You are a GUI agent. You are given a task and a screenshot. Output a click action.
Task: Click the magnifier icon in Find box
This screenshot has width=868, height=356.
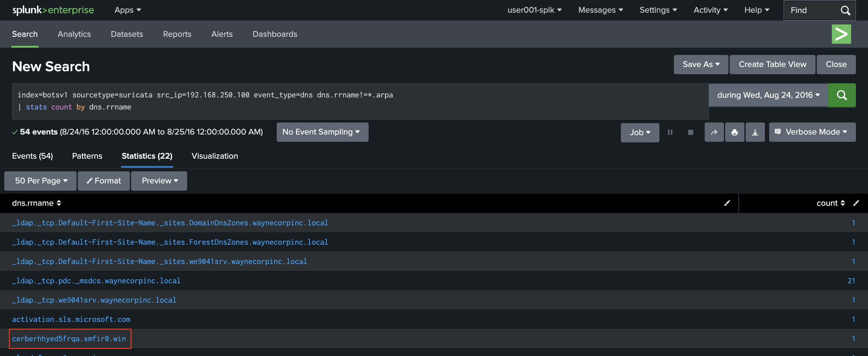coord(845,11)
